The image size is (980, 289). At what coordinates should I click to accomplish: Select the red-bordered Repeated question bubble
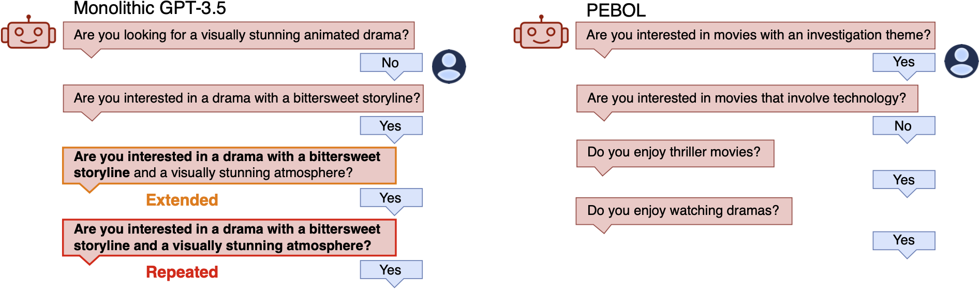(229, 237)
